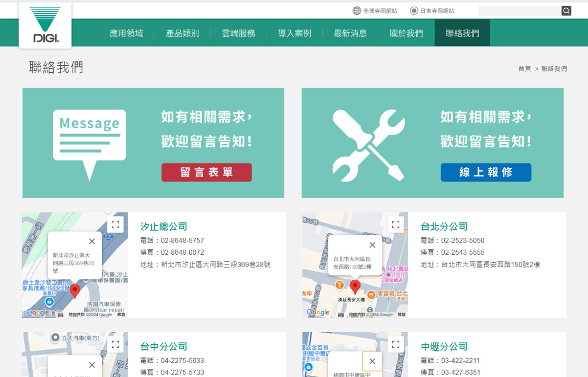Open the 應用領域 menu

[126, 33]
